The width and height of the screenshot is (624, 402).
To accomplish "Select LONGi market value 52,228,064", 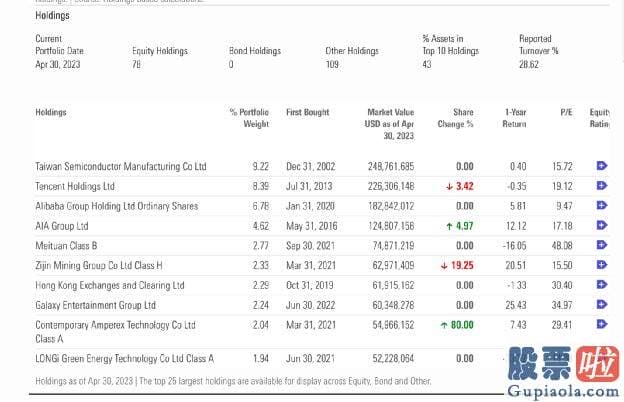I will 393,359.
